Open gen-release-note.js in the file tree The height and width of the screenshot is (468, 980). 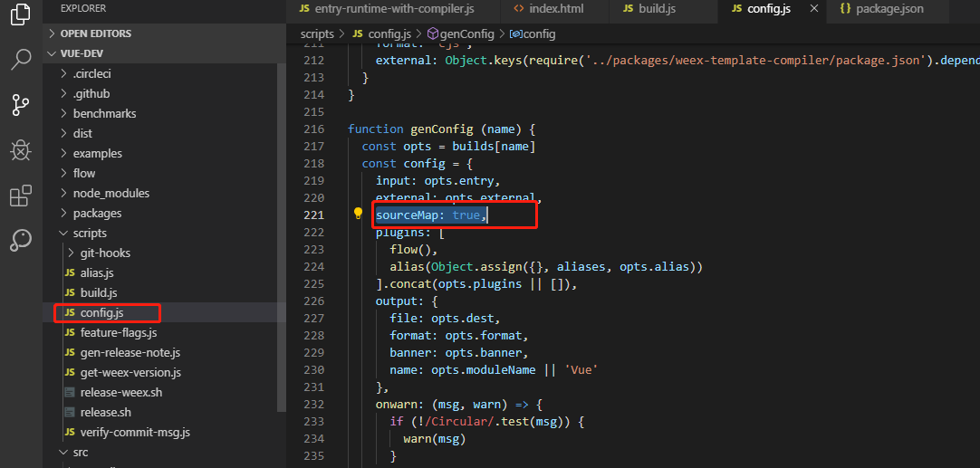point(130,352)
